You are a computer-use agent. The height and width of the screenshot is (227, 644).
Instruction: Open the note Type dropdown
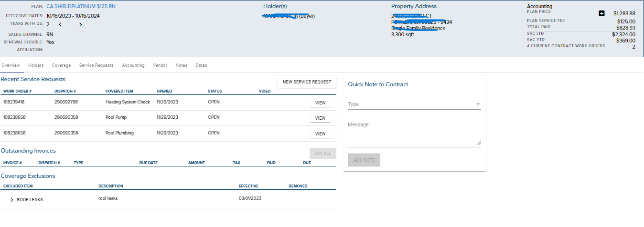[414, 104]
